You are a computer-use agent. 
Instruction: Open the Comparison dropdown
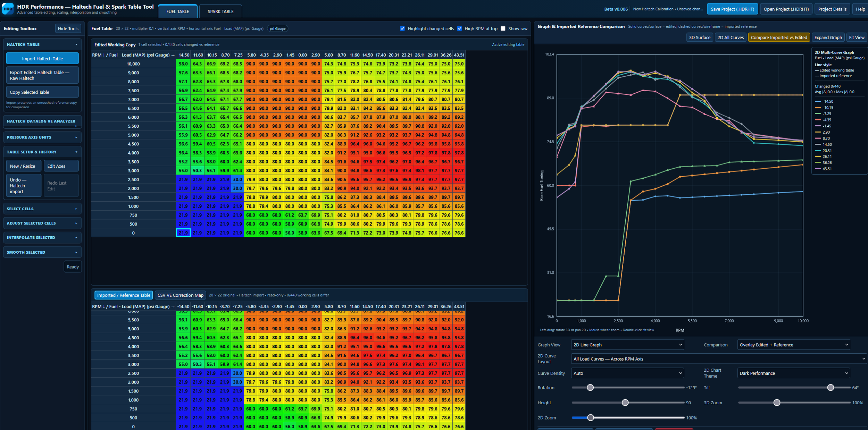(793, 345)
